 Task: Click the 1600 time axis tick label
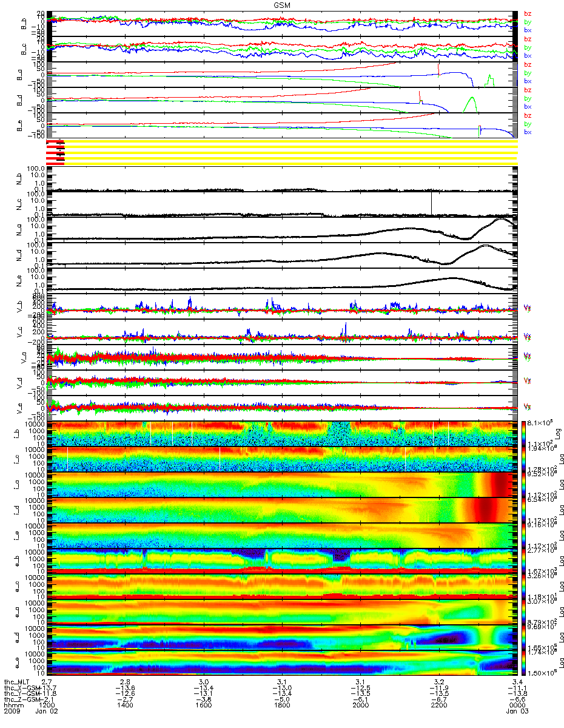click(x=204, y=706)
